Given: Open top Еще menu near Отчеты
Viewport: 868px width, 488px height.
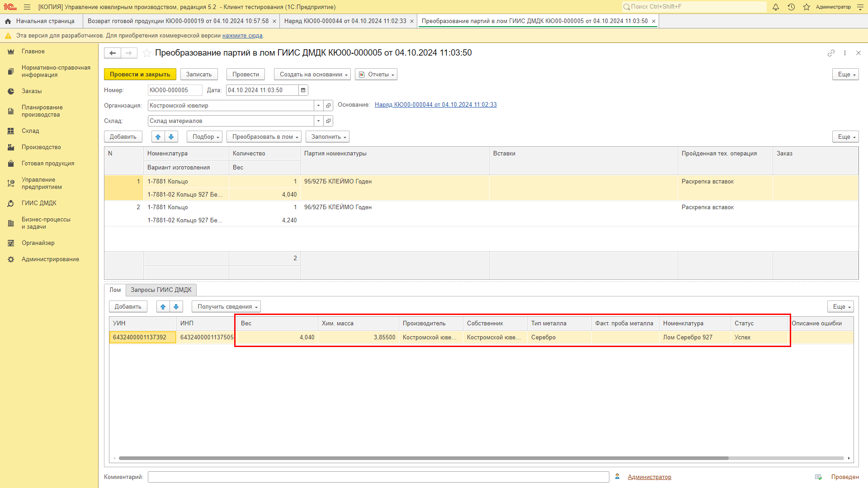Looking at the screenshot, I should pos(845,75).
